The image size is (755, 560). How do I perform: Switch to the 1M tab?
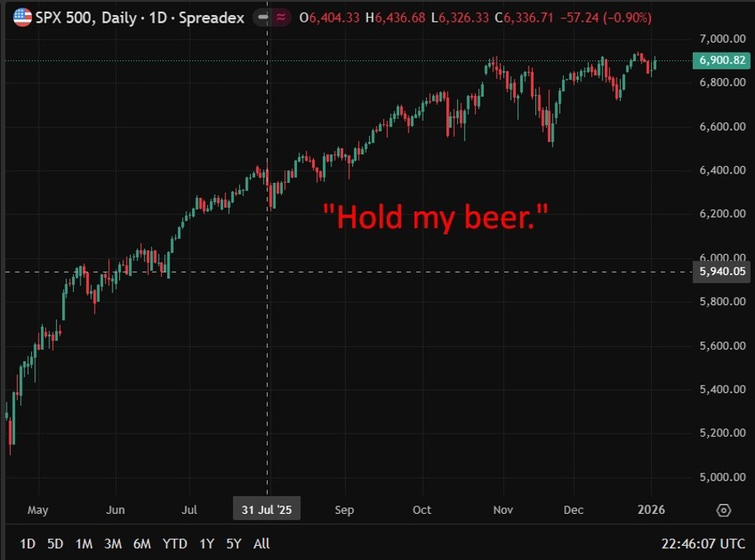84,543
